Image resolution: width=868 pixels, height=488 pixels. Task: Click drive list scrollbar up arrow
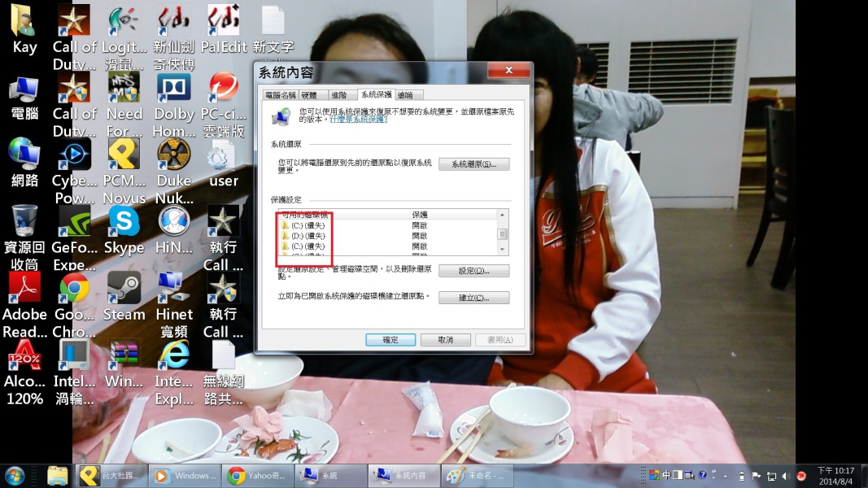click(503, 215)
